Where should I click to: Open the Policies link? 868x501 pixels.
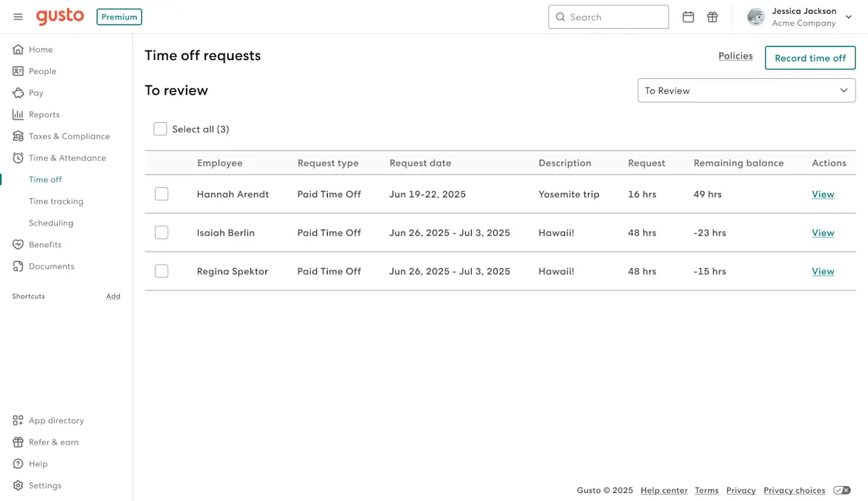[x=736, y=56]
